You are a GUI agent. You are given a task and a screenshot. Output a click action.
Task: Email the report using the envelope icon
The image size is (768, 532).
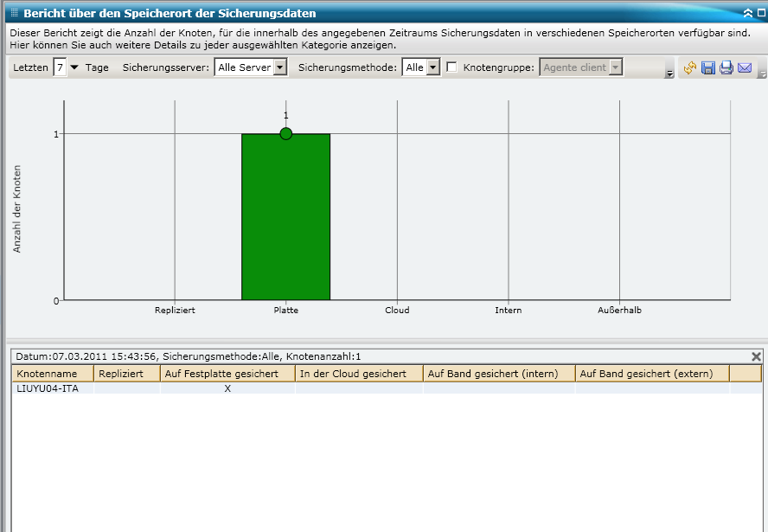coord(745,67)
